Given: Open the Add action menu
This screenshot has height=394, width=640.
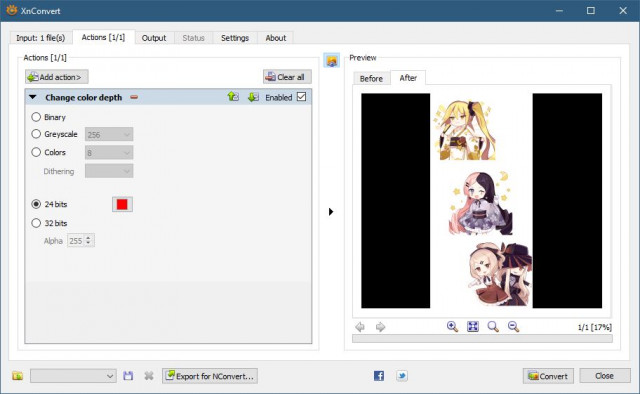Looking at the screenshot, I should click(56, 77).
